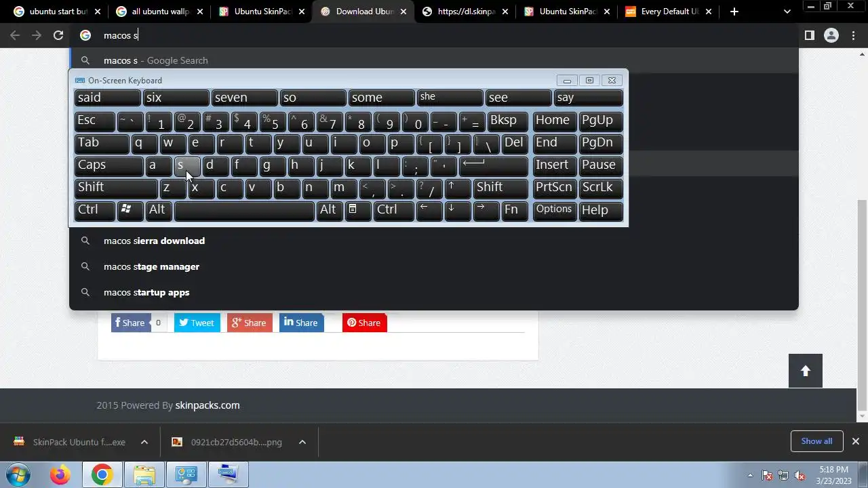Image resolution: width=868 pixels, height=488 pixels.
Task: Open the Action Center flag tray icon
Action: pyautogui.click(x=767, y=476)
